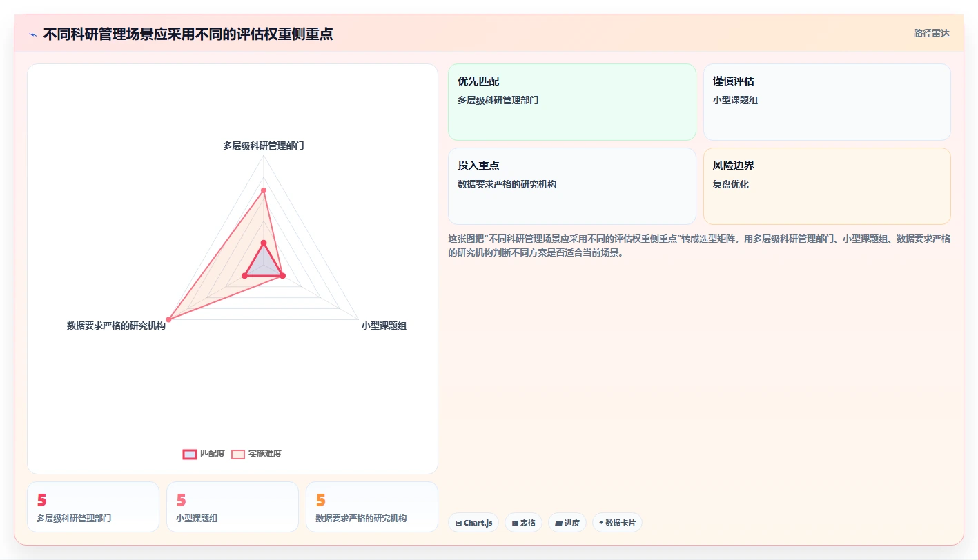Select the stat card for 数据要求严格的研究机构
This screenshot has height=560, width=978.
[372, 507]
